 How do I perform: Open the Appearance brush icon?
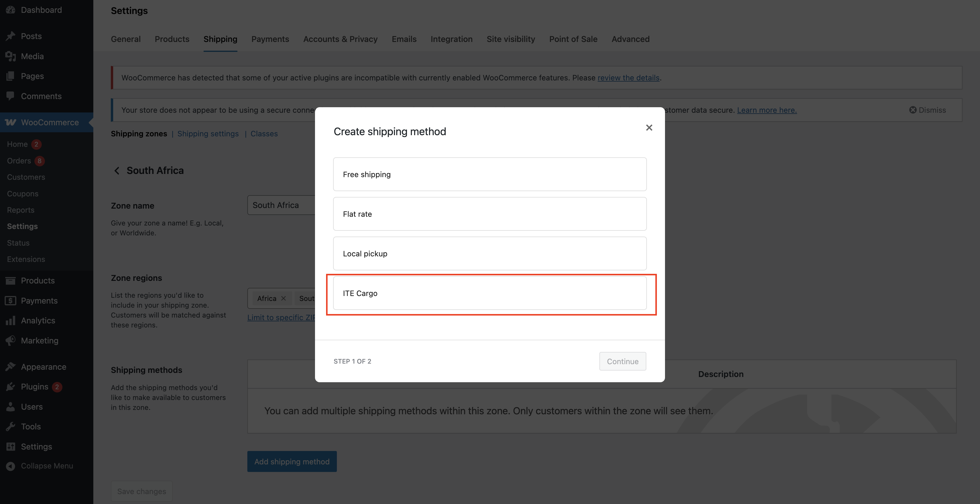pos(10,366)
